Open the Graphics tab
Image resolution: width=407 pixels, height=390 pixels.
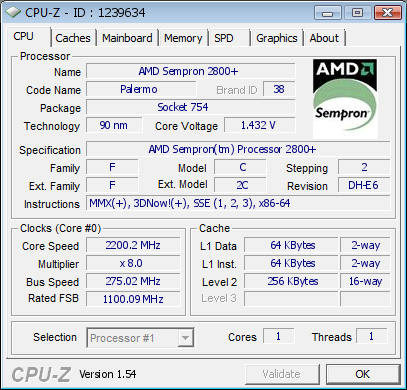[277, 38]
